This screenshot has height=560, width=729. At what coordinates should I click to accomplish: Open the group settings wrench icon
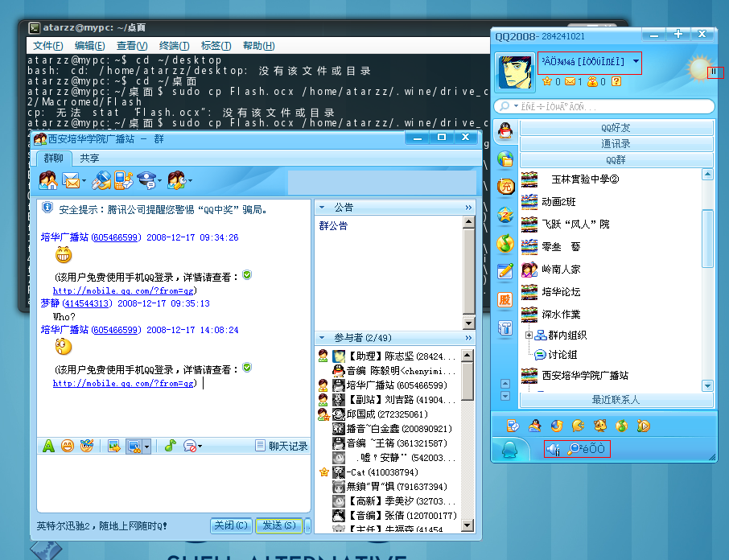coord(177,180)
